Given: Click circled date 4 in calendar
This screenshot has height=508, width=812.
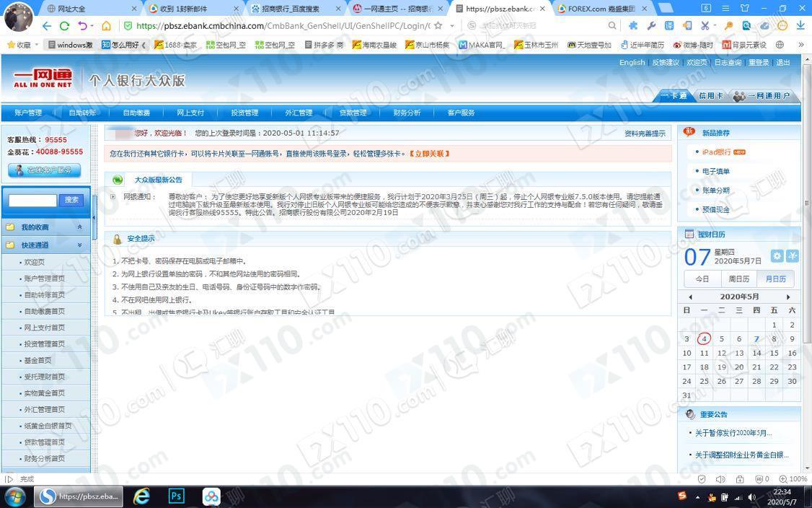Looking at the screenshot, I should coord(705,339).
